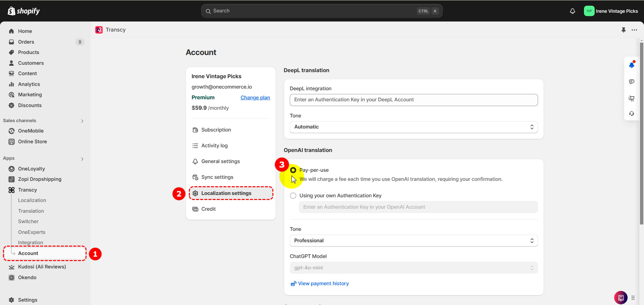The width and height of the screenshot is (644, 305).
Task: Open the headset support icon
Action: tap(632, 114)
